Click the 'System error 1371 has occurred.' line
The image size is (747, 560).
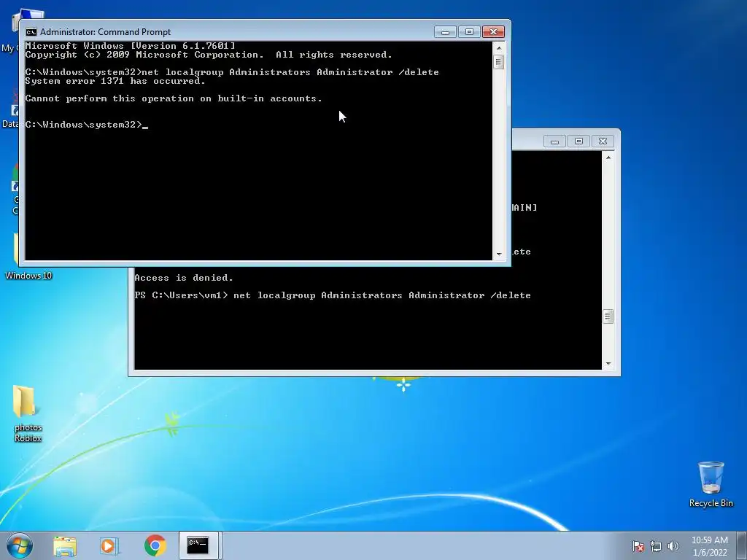click(115, 81)
